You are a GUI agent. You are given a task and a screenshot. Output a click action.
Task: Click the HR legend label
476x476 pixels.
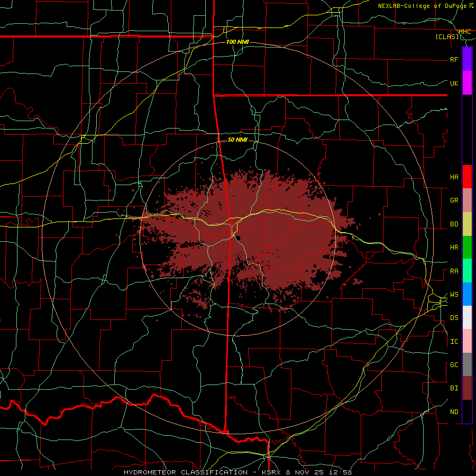point(454,248)
